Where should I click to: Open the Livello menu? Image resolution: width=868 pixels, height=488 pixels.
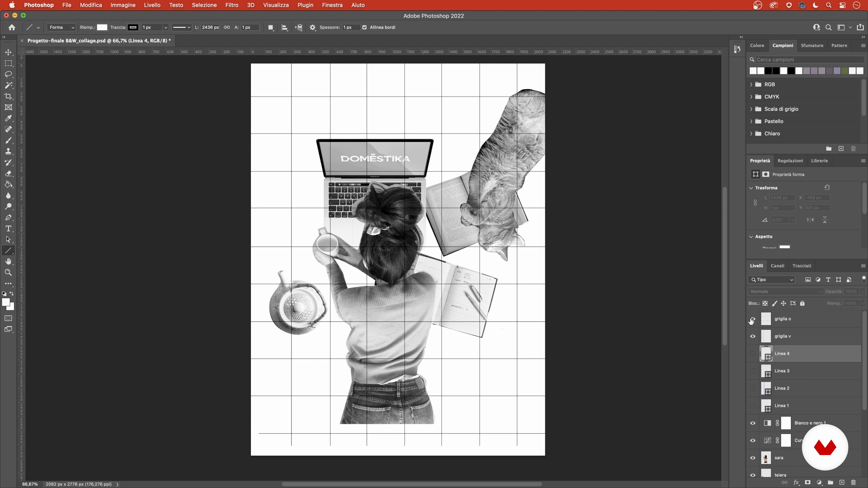click(x=152, y=5)
